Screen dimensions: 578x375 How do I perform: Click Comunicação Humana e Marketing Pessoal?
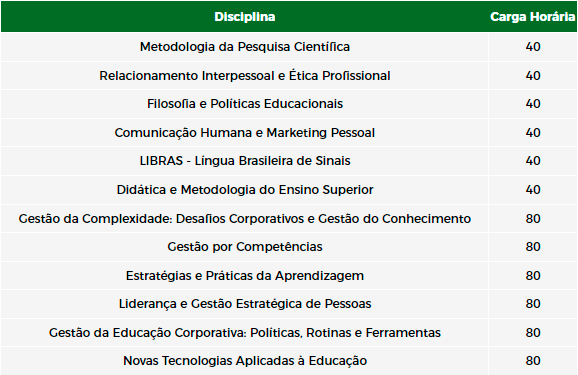click(x=245, y=133)
